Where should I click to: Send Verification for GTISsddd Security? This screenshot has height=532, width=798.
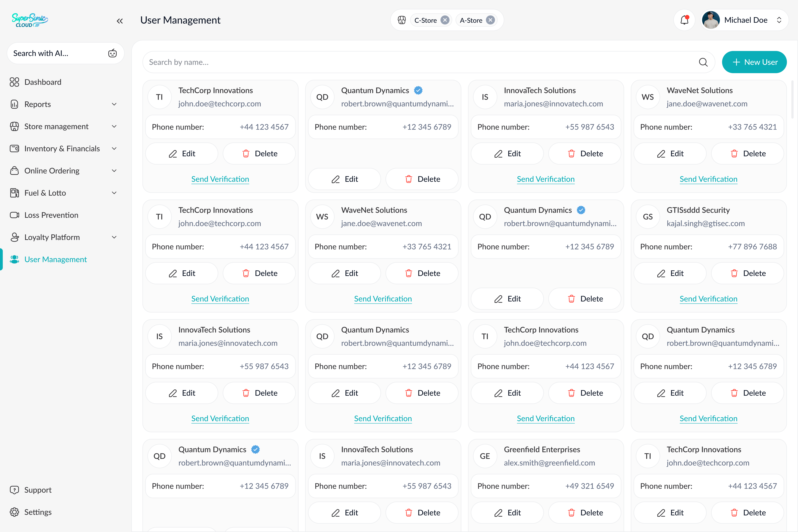click(x=708, y=299)
